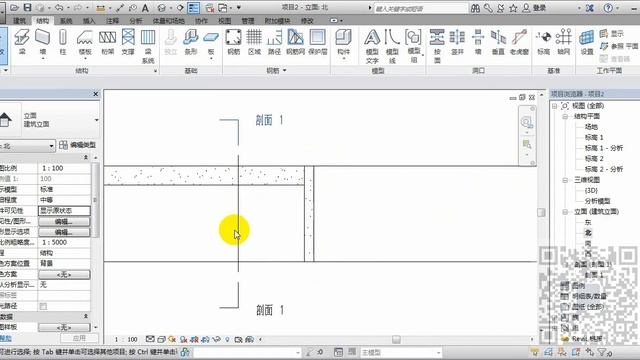Open the 管理 ribbon tab

tap(247, 20)
